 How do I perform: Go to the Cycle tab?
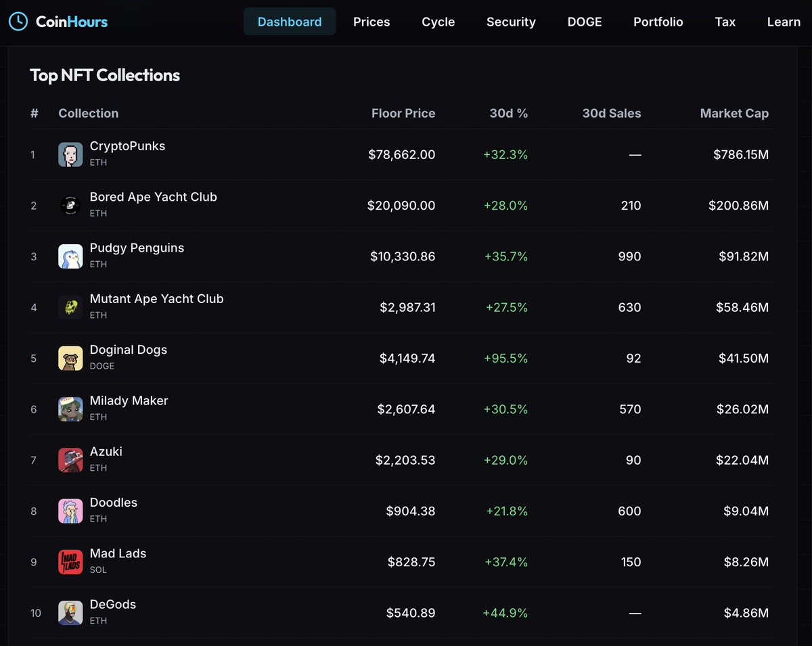[438, 22]
